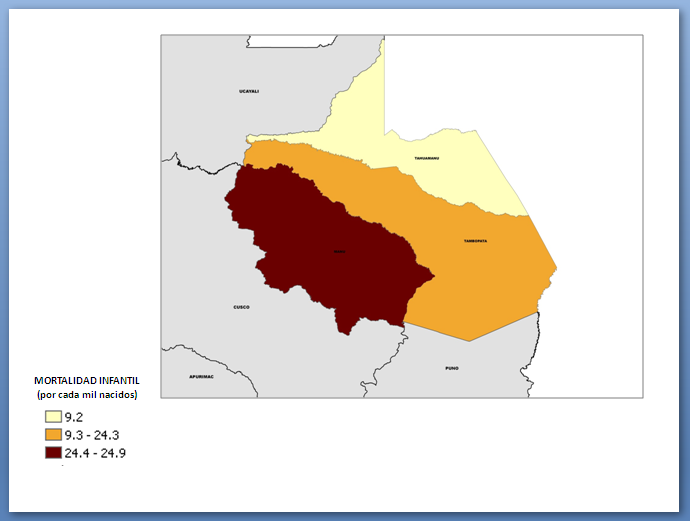Click the TAMBOPATA text label
The image size is (690, 521).
(x=475, y=241)
